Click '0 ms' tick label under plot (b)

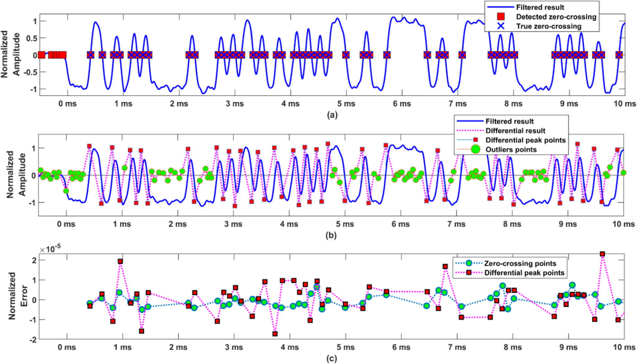pos(66,224)
